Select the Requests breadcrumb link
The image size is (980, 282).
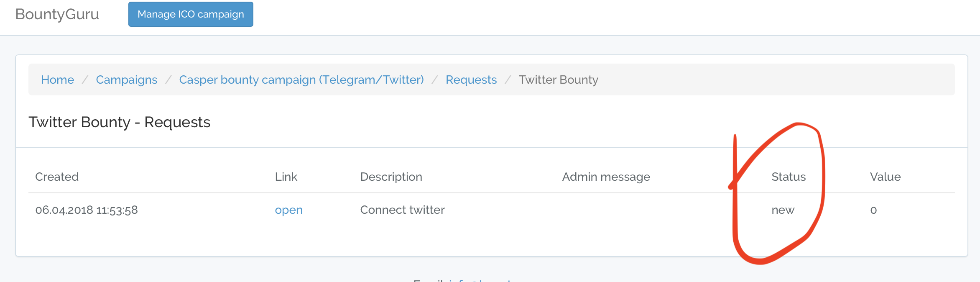point(471,79)
